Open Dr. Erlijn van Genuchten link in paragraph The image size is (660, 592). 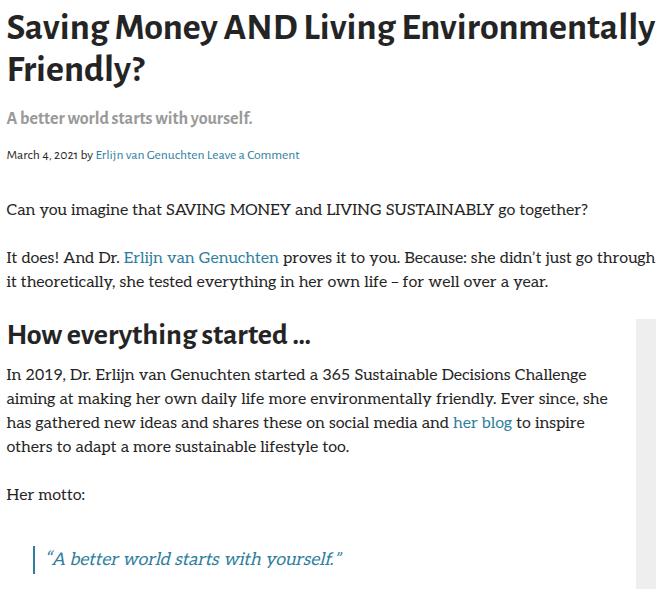point(201,258)
